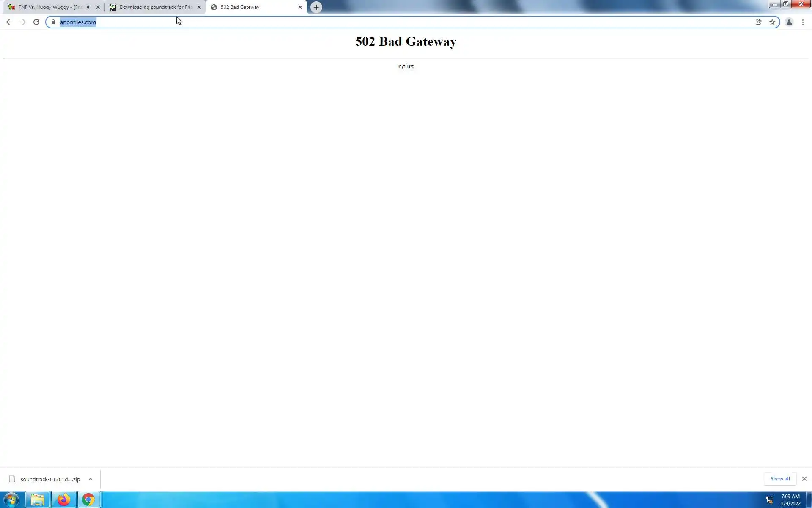The width and height of the screenshot is (812, 508).
Task: Click the forward navigation arrow
Action: click(23, 22)
